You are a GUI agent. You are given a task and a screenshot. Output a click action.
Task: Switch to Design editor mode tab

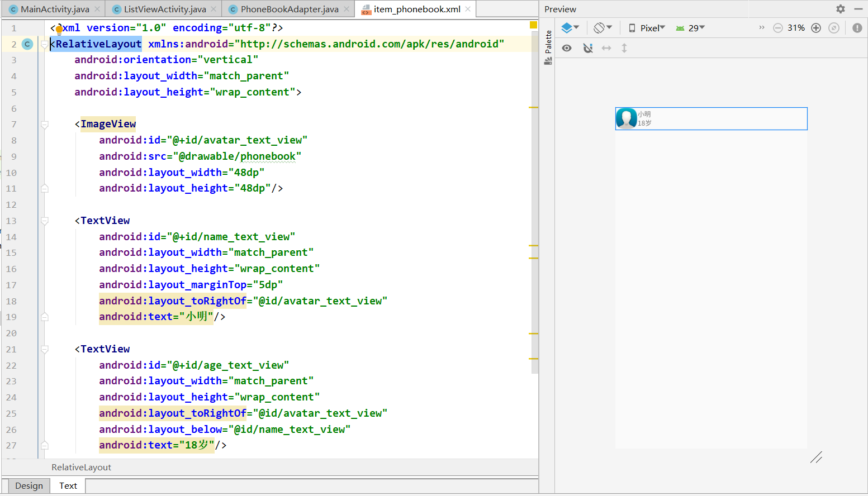pos(29,485)
